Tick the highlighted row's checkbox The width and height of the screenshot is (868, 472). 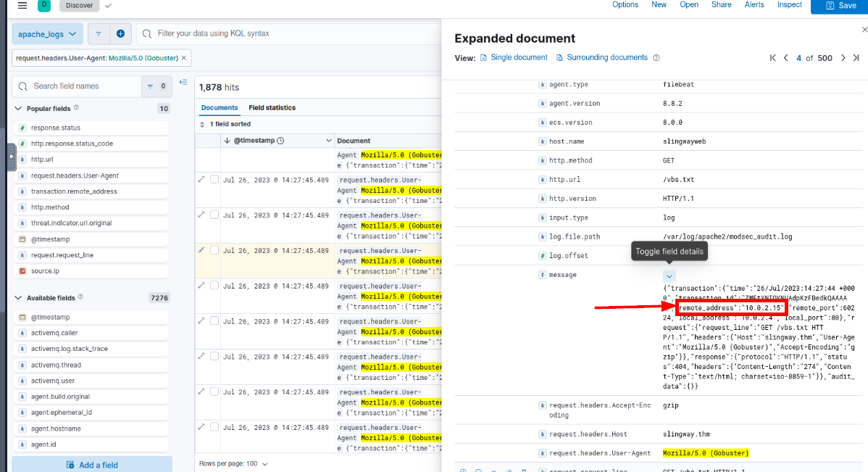click(214, 250)
